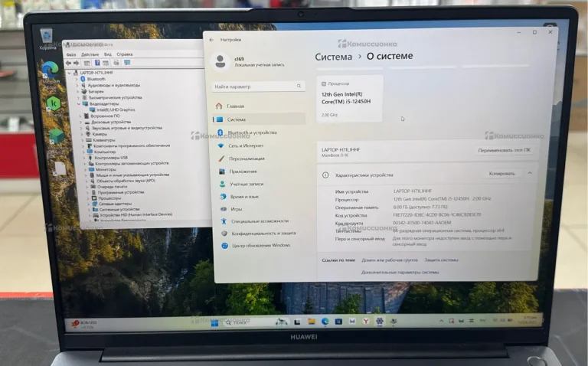Click Settings gear icon on taskbar
This screenshot has width=588, height=366.
(380, 321)
